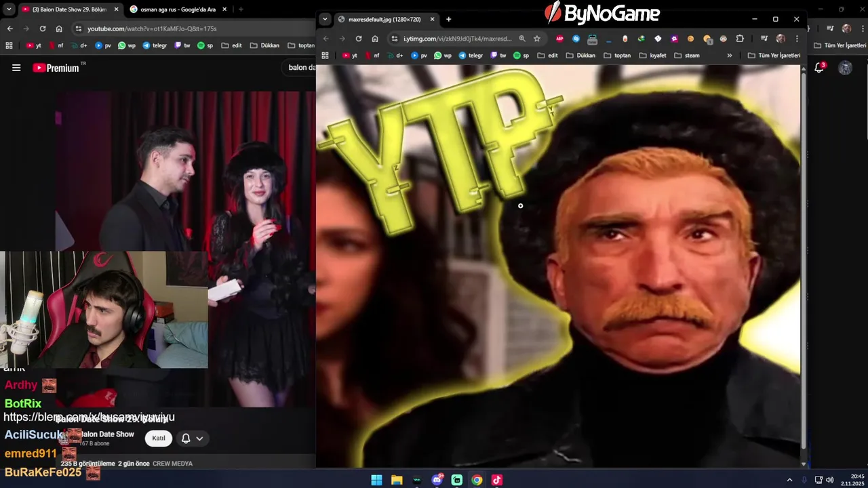Click the Balon Date Show video player
Viewport: 868px width, 488px height.
tap(184, 249)
